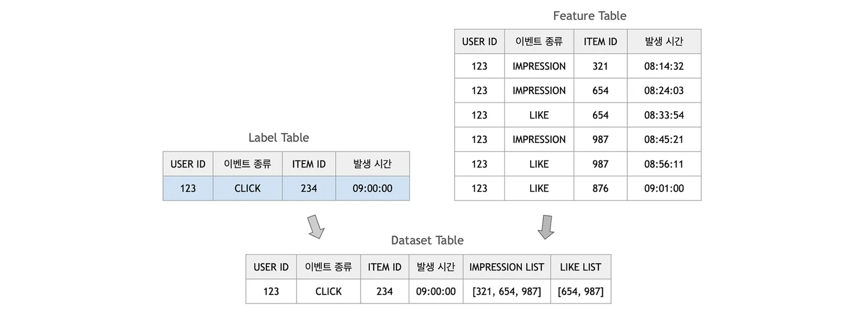Viewport: 868px width, 310px height.
Task: Click the CLICK cell in Label Table
Action: (247, 188)
